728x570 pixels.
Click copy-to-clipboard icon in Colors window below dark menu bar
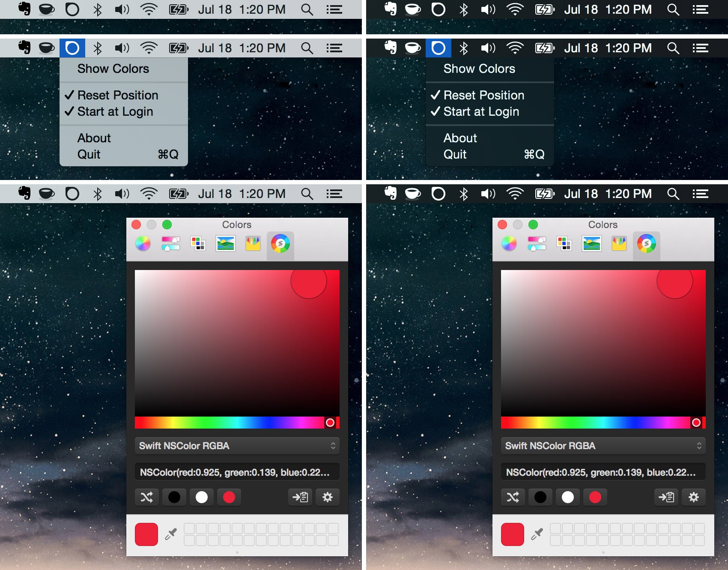(666, 497)
